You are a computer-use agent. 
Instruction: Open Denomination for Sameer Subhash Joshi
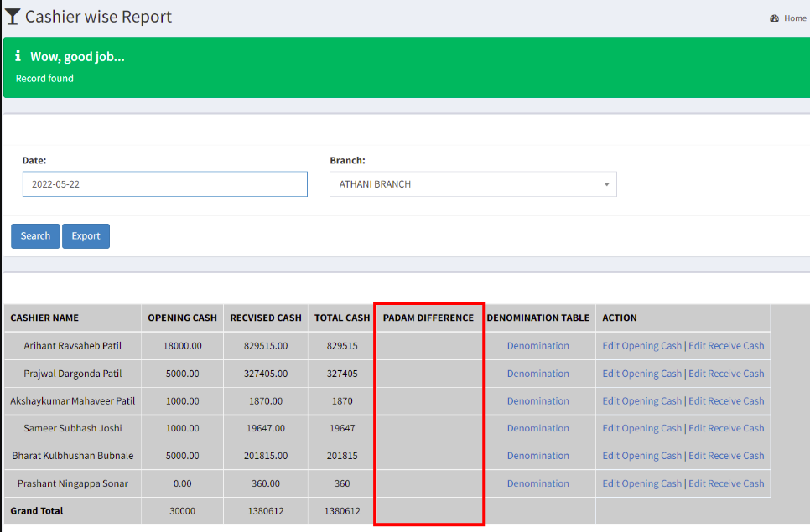537,428
